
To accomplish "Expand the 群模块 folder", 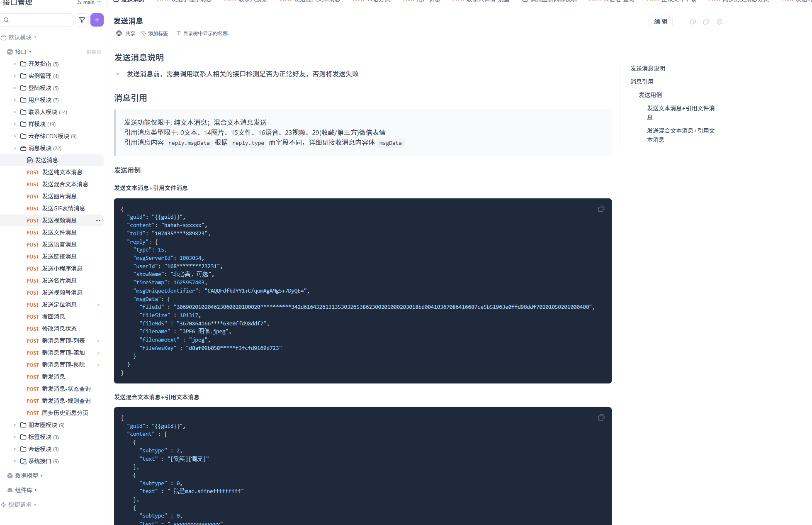I will click(x=15, y=124).
